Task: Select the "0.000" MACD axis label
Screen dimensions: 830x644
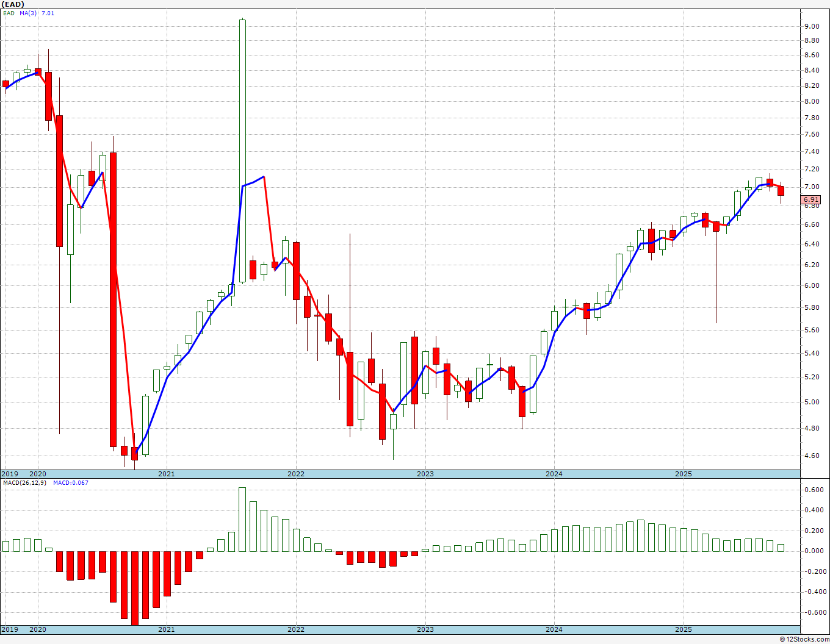Action: click(814, 551)
